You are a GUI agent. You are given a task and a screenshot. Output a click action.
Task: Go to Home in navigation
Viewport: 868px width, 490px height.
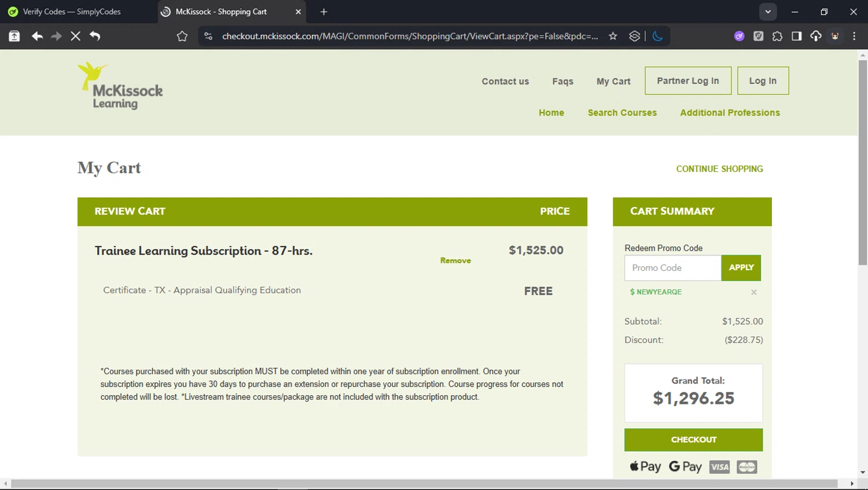551,112
